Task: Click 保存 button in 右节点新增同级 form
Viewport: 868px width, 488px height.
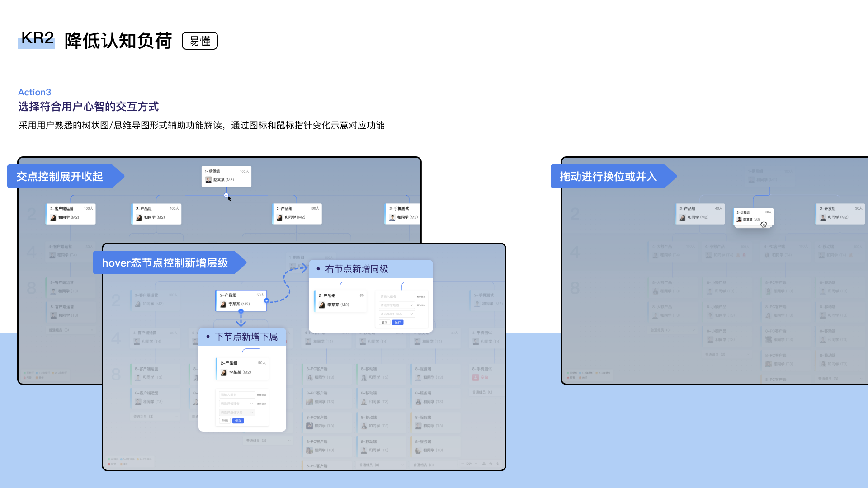Action: click(398, 323)
